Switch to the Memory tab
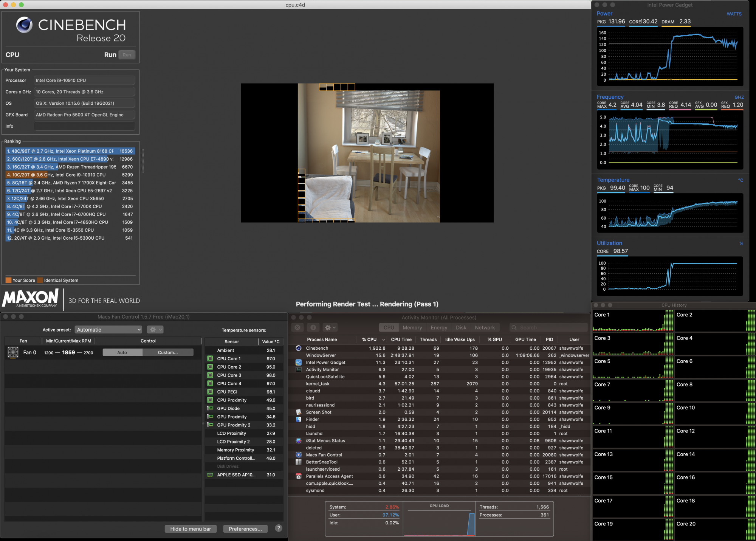756x541 pixels. [412, 327]
